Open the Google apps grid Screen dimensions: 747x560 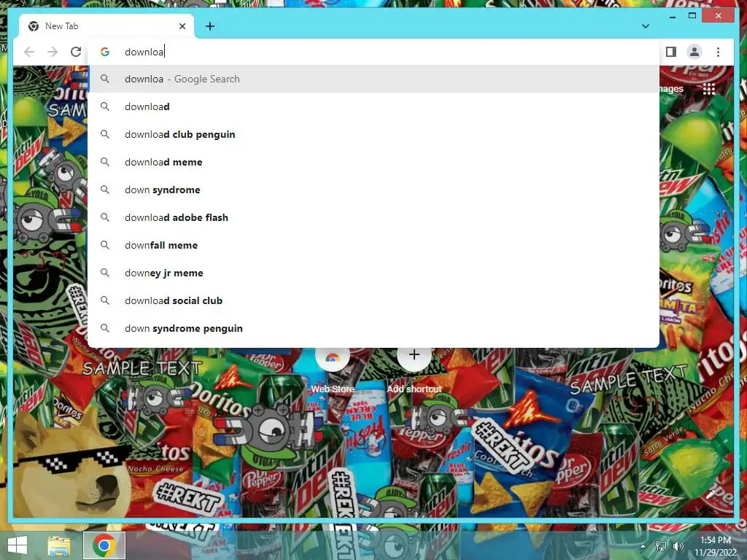(x=709, y=89)
